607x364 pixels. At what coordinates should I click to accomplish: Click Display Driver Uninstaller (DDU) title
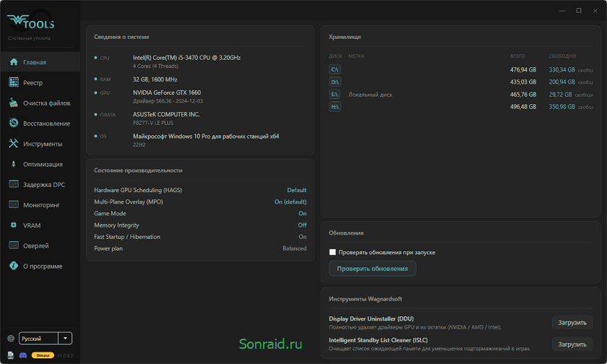click(371, 318)
